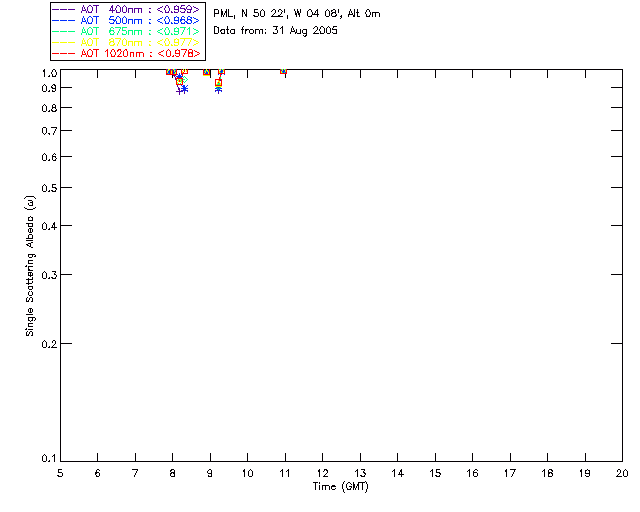Click the x-axis tick label 15

pyautogui.click(x=435, y=473)
